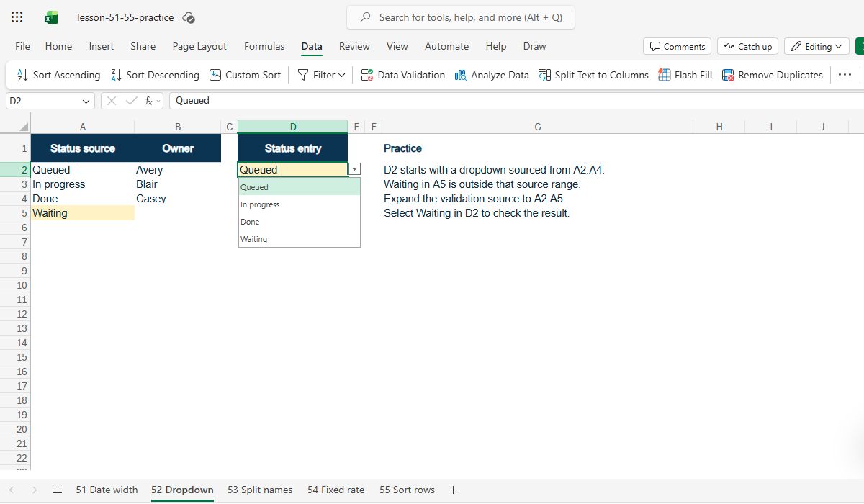Expand the Name Box dropdown
This screenshot has width=864, height=504.
tap(86, 101)
